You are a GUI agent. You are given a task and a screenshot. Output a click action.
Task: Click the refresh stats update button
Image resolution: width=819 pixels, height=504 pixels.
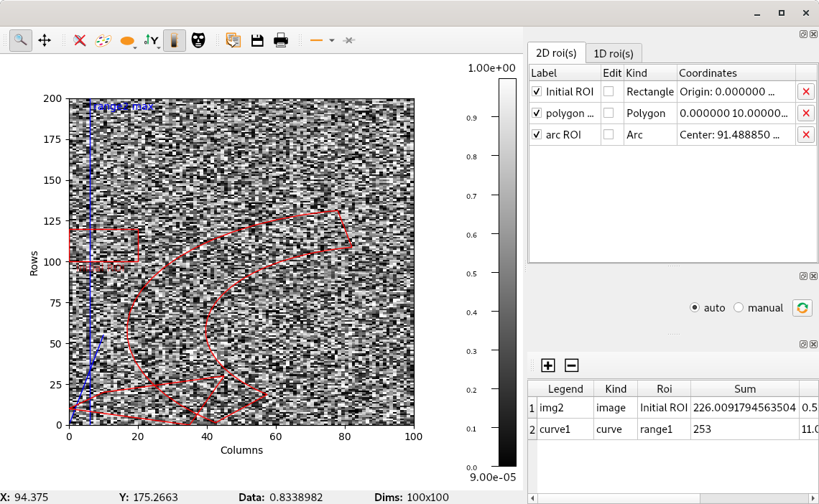click(x=802, y=308)
